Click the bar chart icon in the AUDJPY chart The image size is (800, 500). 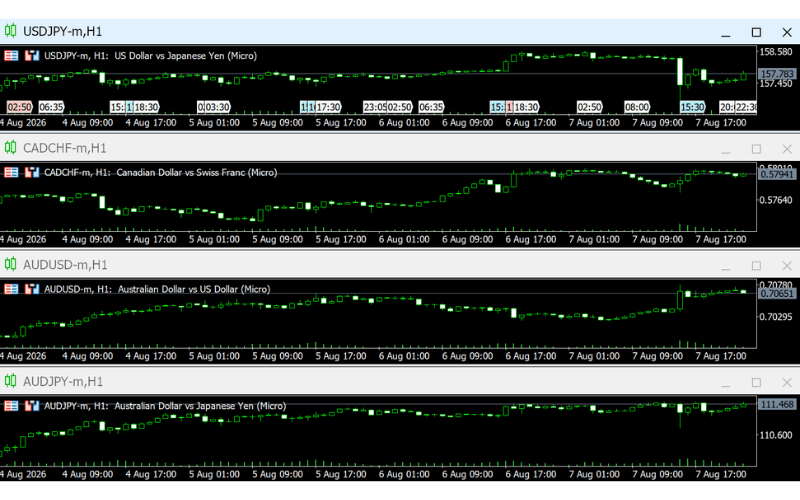coord(32,406)
